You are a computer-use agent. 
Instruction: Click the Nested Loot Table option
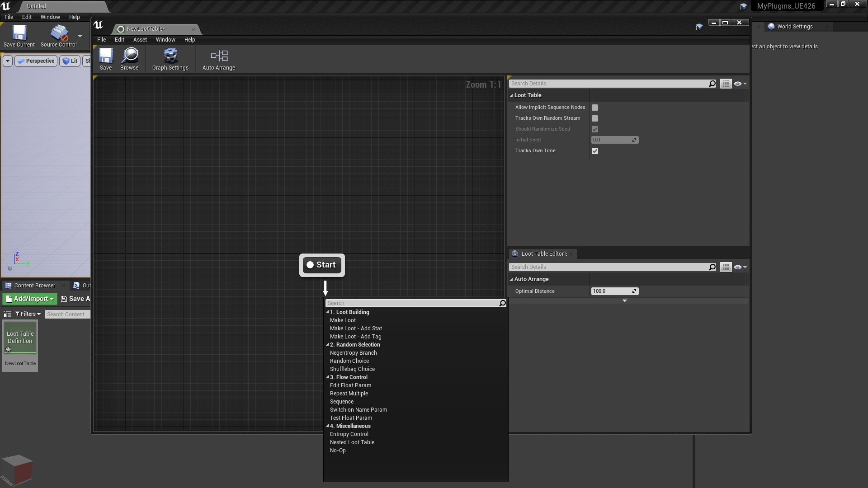(352, 442)
